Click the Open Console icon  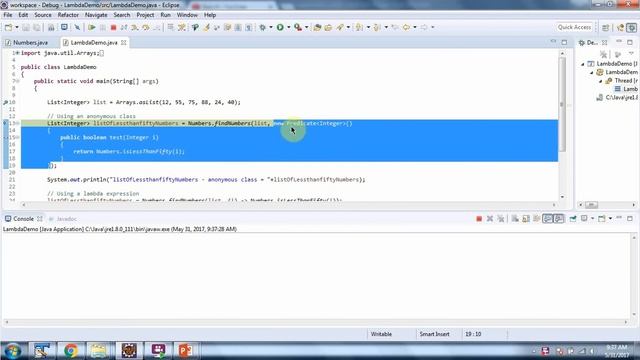602,219
